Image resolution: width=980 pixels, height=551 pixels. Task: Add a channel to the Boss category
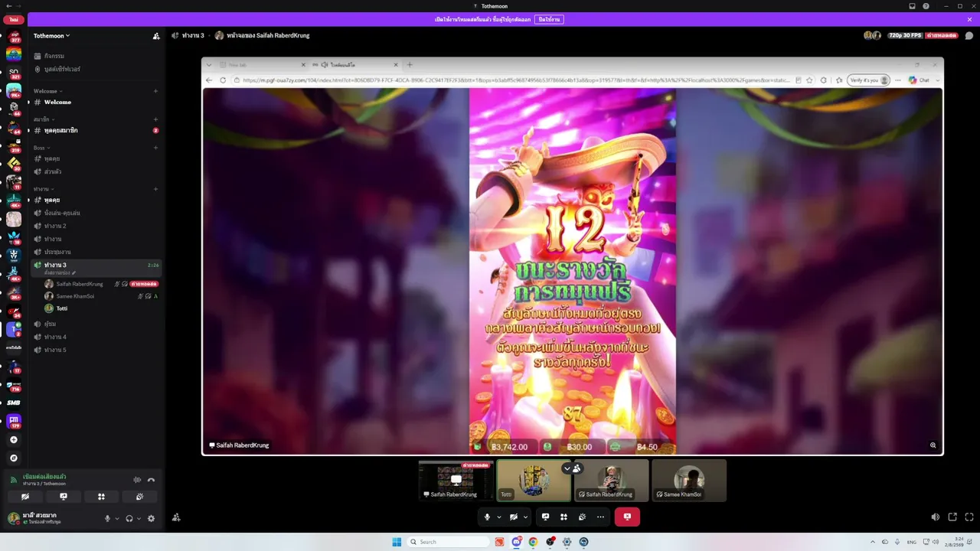[155, 148]
